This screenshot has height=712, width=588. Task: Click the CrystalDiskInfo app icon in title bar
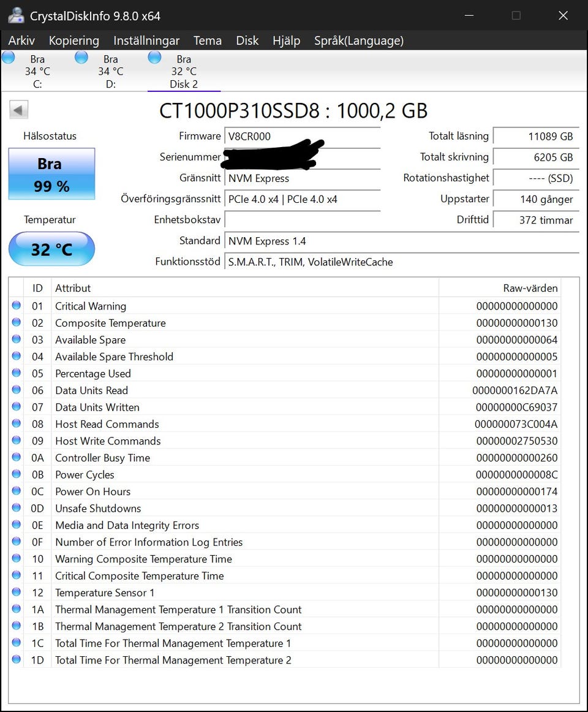click(x=16, y=15)
